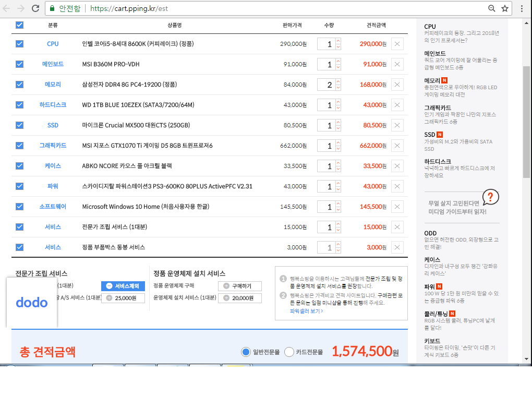Viewport: 532px width, 395px height.
Task: Increase quantity of Windows 10 Home
Action: click(x=338, y=204)
